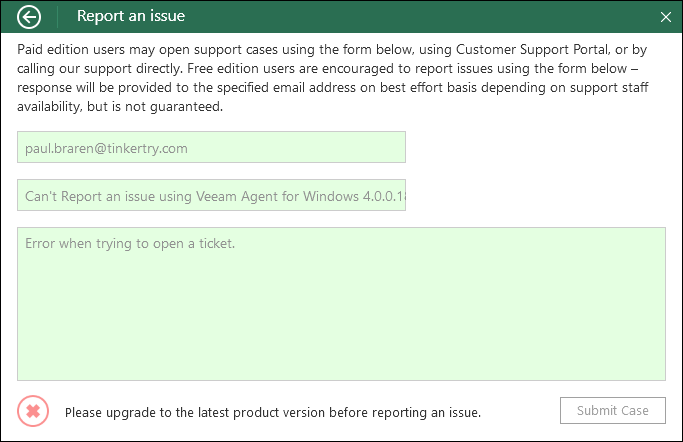Click the text 'Error when trying to open a ticket.'
683x442 pixels.
pos(130,243)
